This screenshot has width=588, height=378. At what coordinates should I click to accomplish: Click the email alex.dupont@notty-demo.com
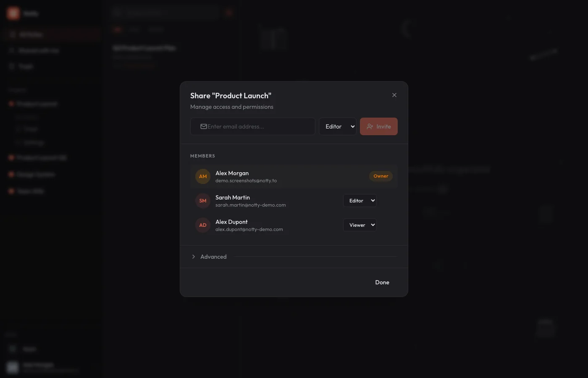249,229
